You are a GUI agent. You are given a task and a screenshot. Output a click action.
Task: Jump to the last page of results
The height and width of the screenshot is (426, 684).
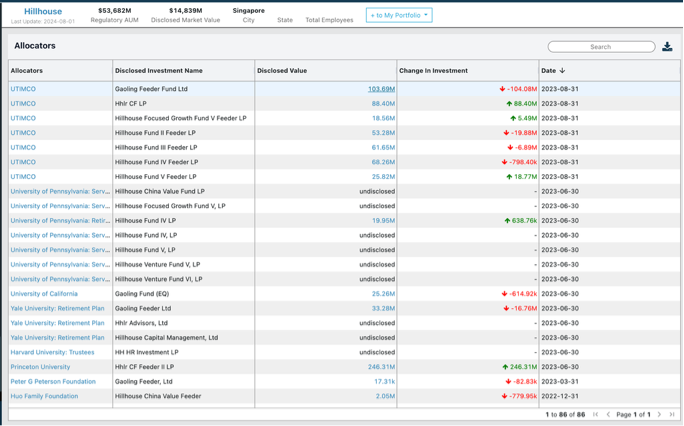point(672,414)
